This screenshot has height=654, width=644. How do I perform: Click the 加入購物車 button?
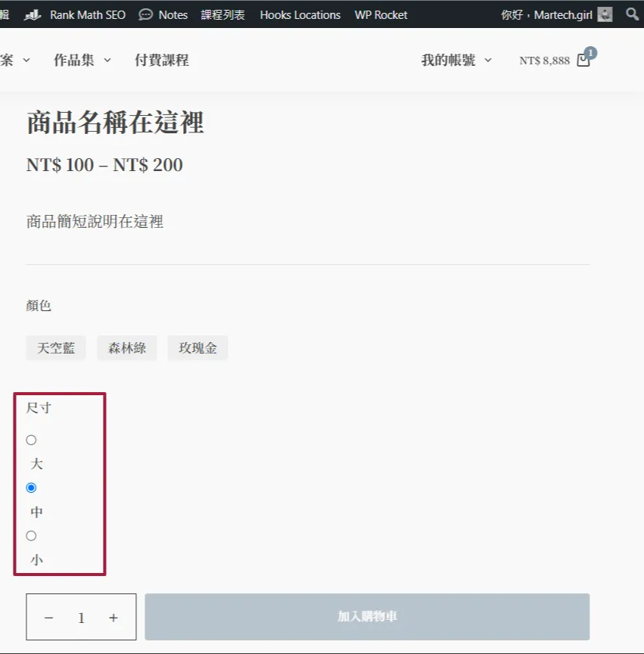click(367, 617)
